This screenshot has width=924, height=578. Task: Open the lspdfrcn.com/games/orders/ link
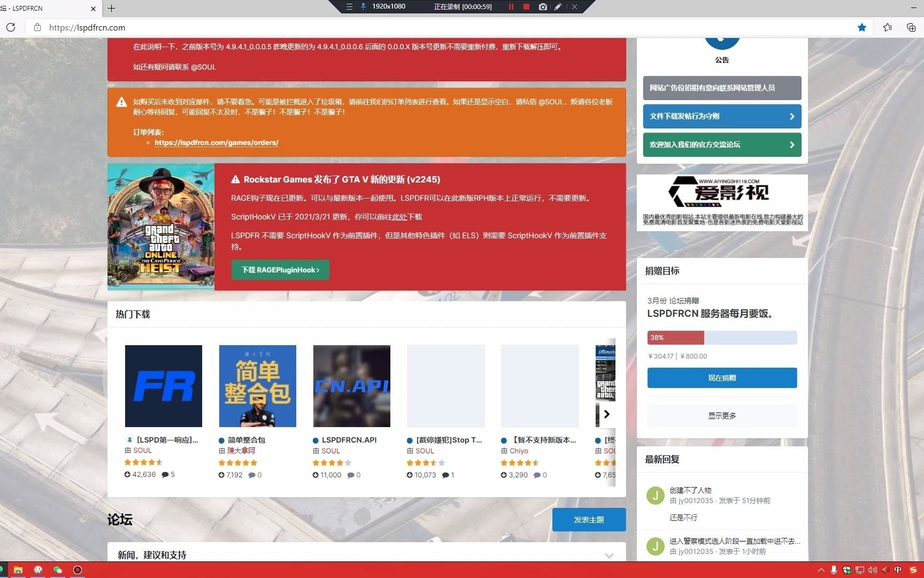click(217, 143)
